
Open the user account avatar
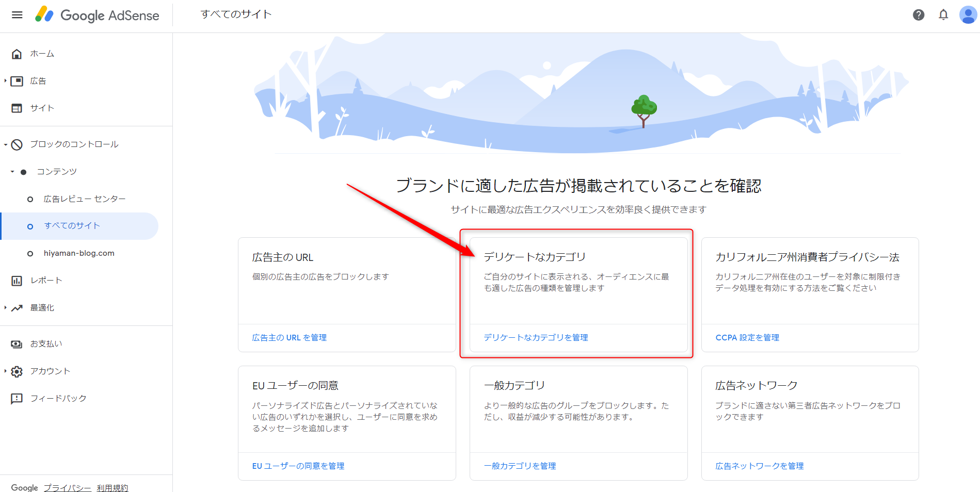pyautogui.click(x=967, y=15)
